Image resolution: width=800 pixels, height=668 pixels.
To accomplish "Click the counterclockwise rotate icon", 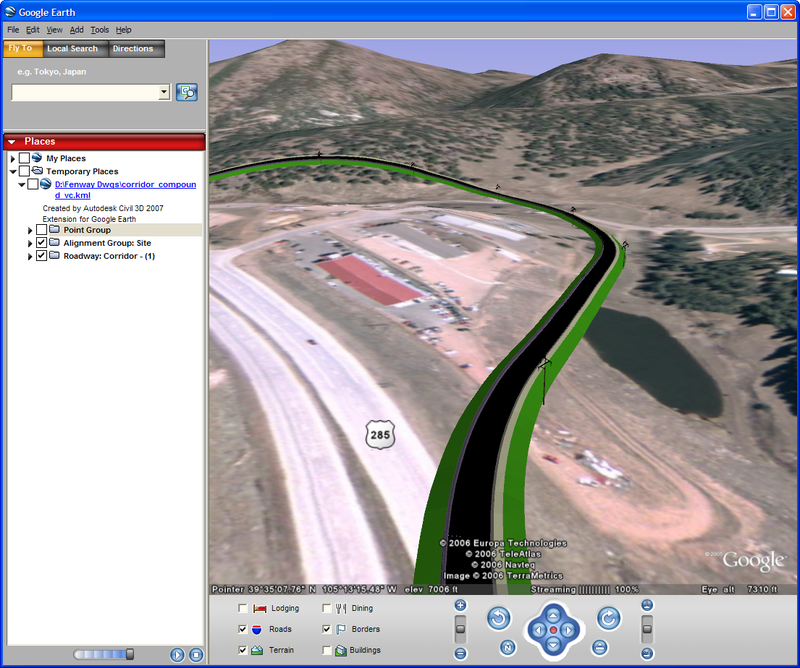I will click(498, 617).
